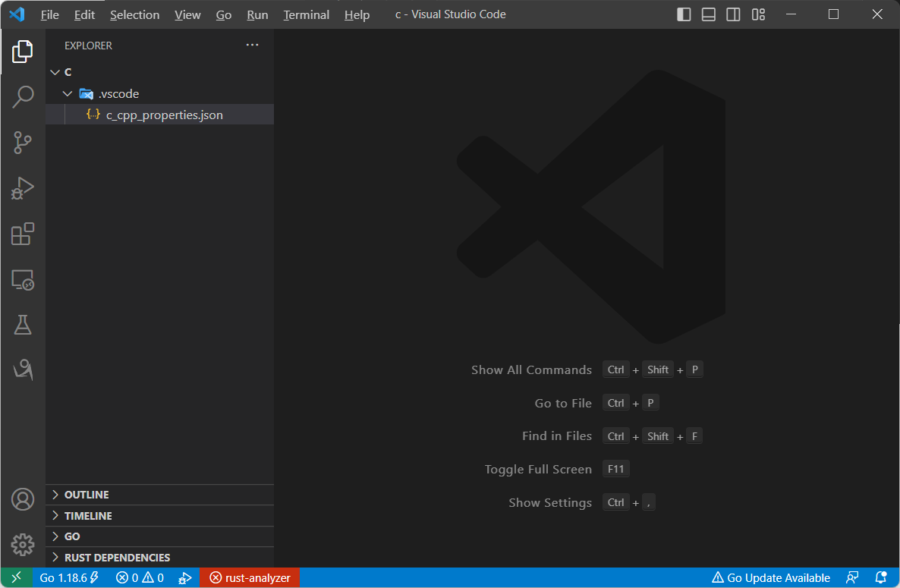This screenshot has height=588, width=900.
Task: Open the Extensions view icon
Action: click(x=22, y=234)
